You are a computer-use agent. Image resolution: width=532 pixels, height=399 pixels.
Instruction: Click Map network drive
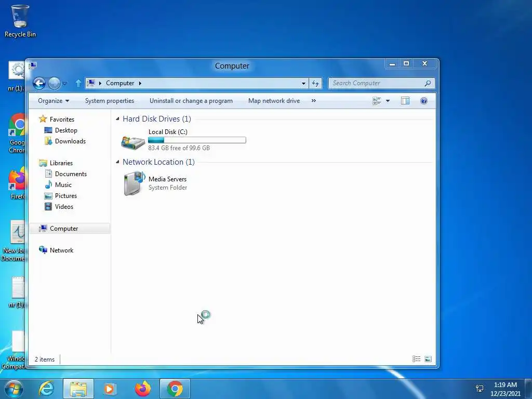click(274, 101)
